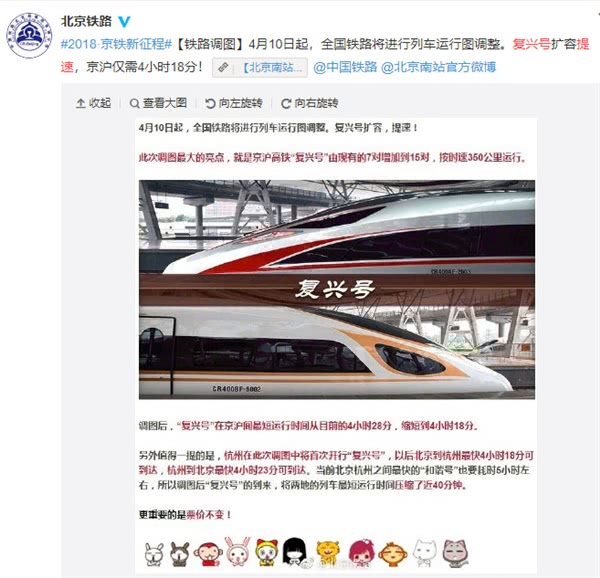This screenshot has width=600, height=578.
Task: Click the counterclockwise rotate arrow icon
Action: (x=210, y=103)
